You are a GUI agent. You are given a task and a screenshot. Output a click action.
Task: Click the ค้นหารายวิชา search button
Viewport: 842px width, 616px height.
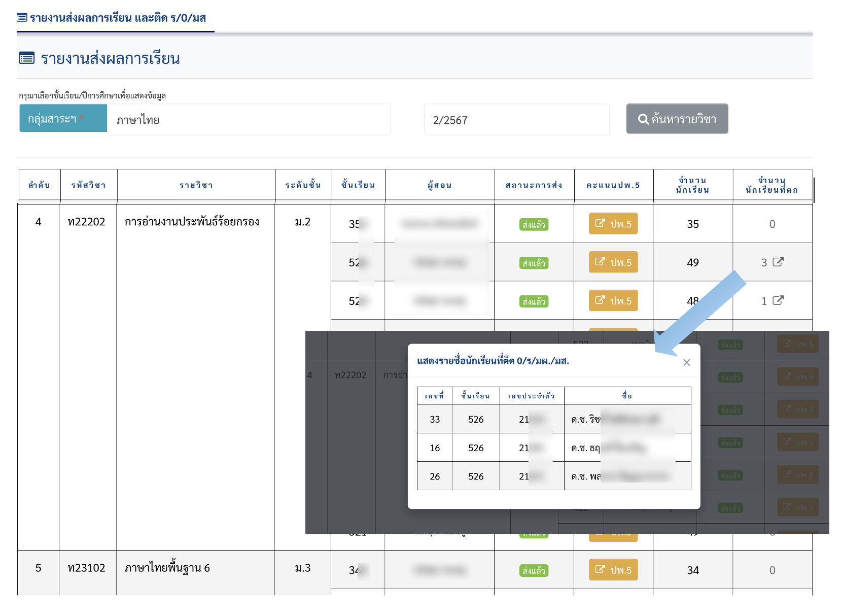[677, 119]
